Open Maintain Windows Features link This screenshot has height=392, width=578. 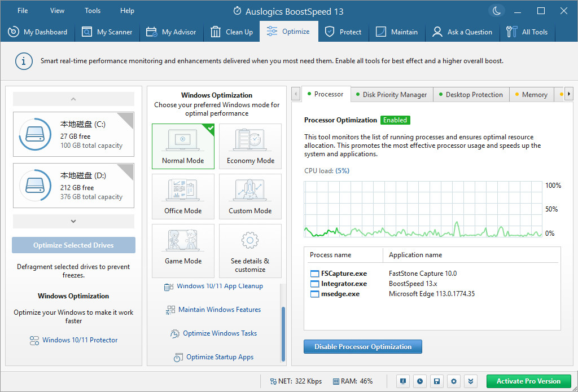tap(220, 310)
